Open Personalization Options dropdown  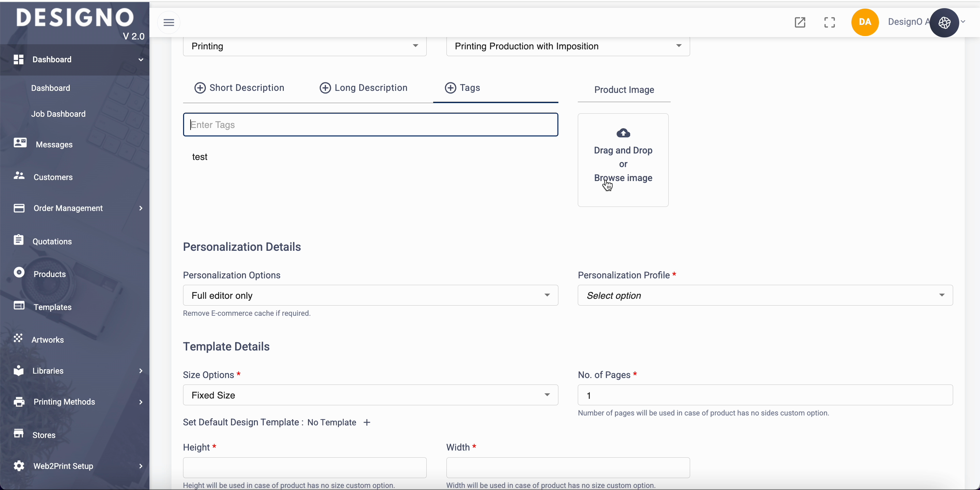tap(370, 295)
